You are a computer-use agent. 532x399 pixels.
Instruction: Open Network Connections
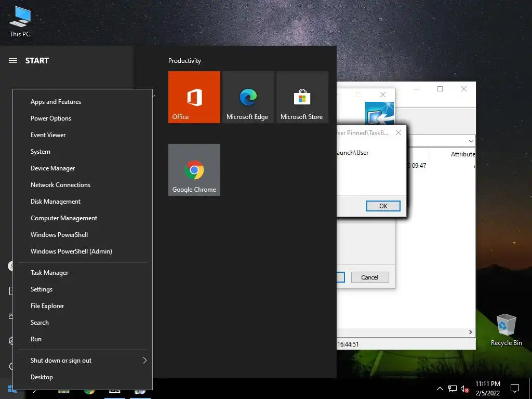(83, 185)
